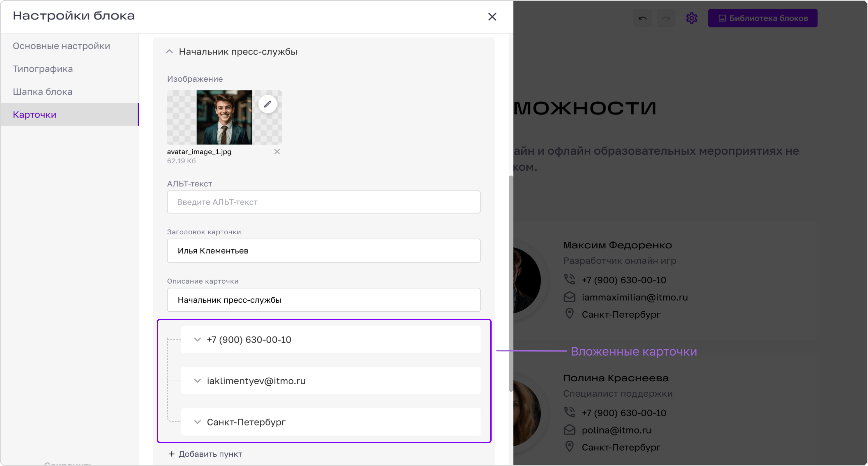Click the name Полина Краснеева
This screenshot has height=466, width=868.
coord(616,378)
